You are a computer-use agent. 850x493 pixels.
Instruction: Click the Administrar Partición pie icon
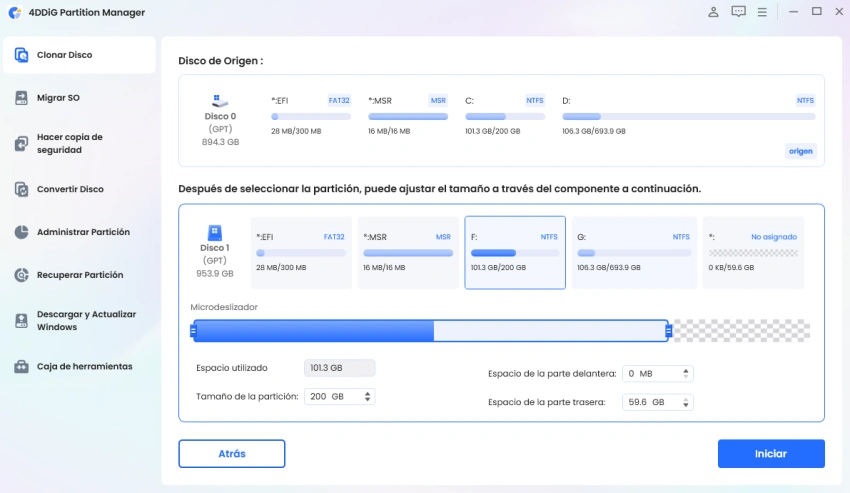pyautogui.click(x=21, y=232)
